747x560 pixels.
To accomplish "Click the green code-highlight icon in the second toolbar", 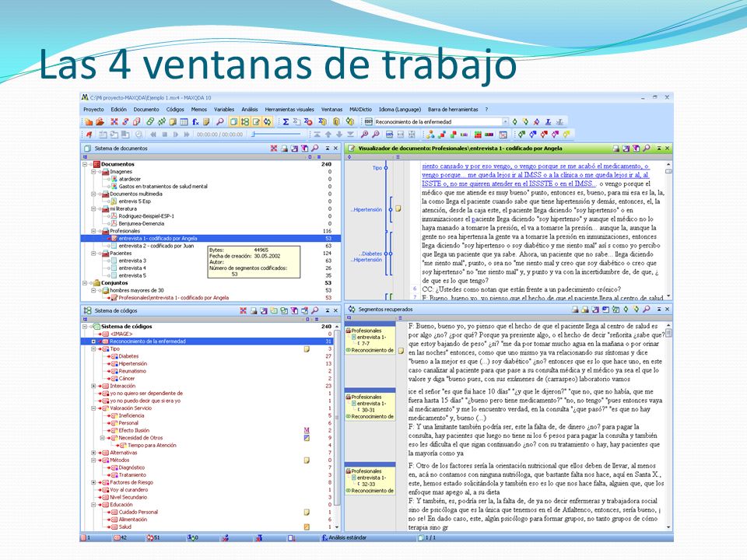I will coord(521,135).
